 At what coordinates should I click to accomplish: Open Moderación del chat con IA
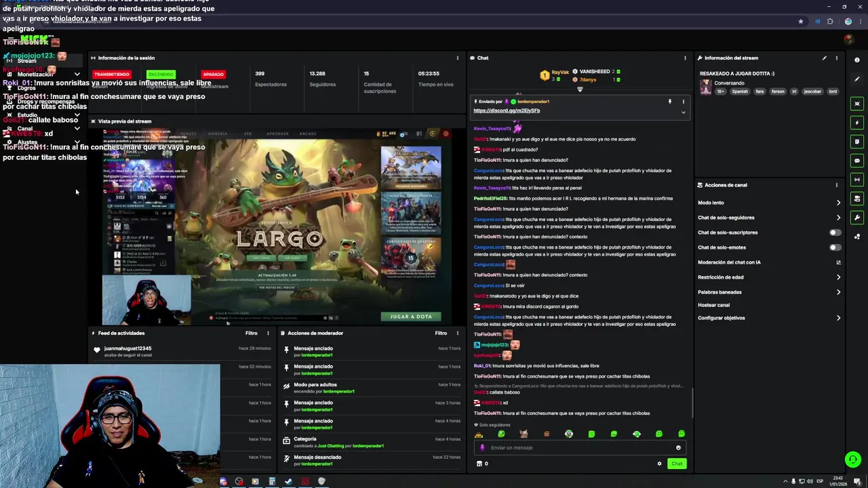coord(729,262)
